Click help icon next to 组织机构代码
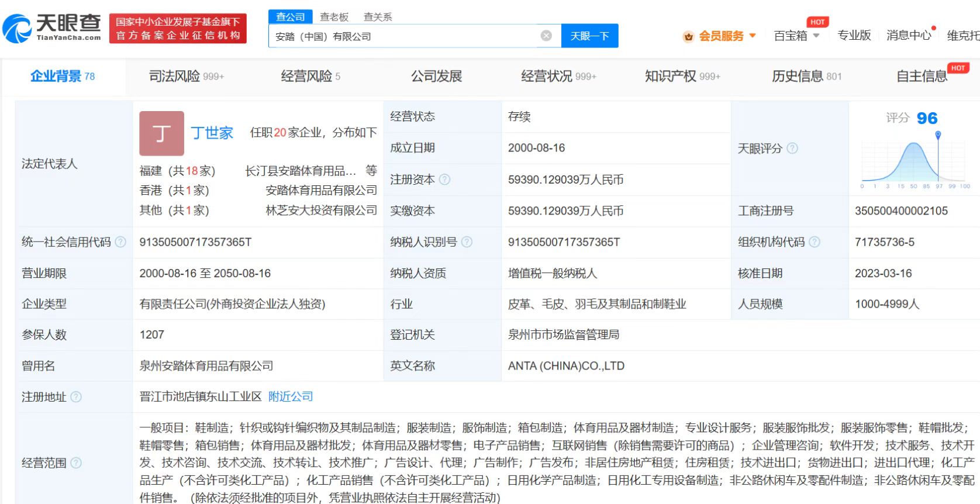The height and width of the screenshot is (504, 980). tap(814, 242)
